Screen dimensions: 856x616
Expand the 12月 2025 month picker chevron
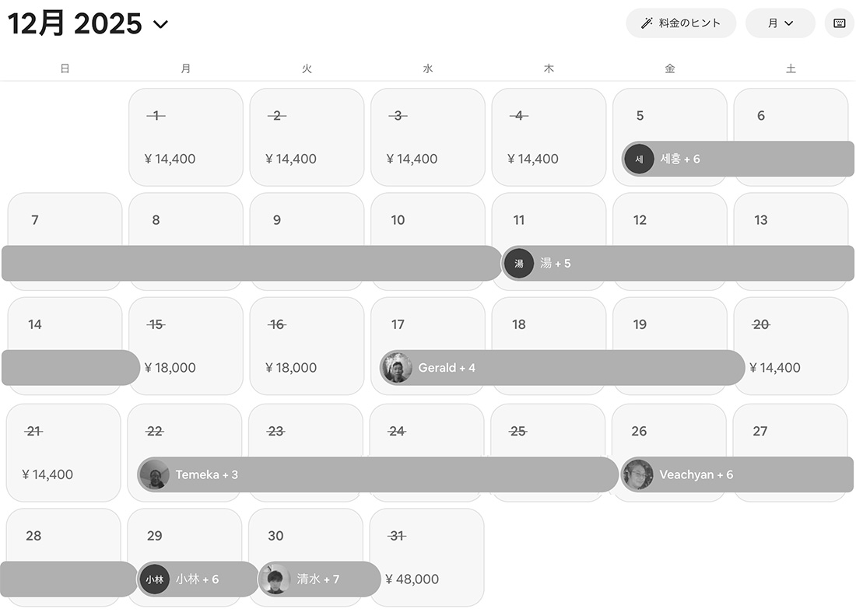coord(161,24)
